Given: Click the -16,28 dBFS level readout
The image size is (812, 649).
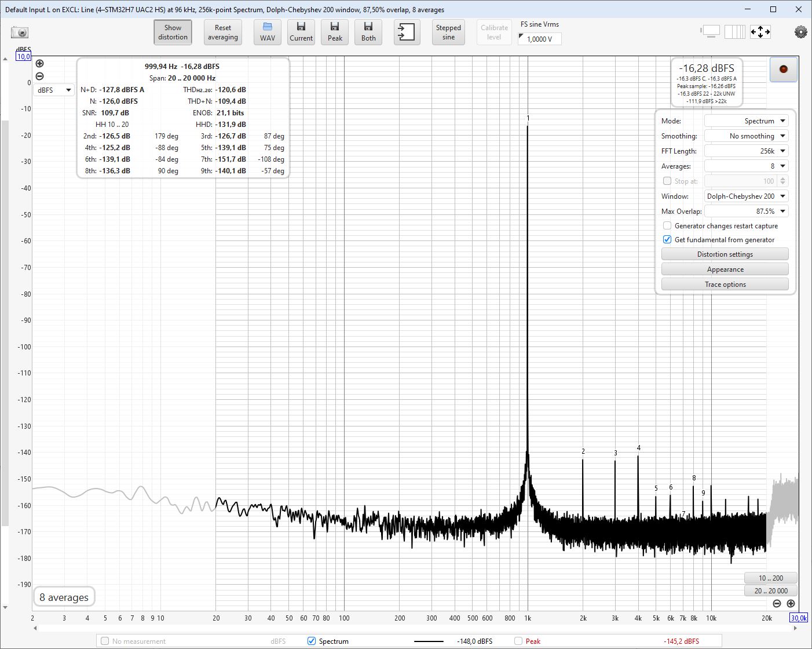Looking at the screenshot, I should [707, 68].
